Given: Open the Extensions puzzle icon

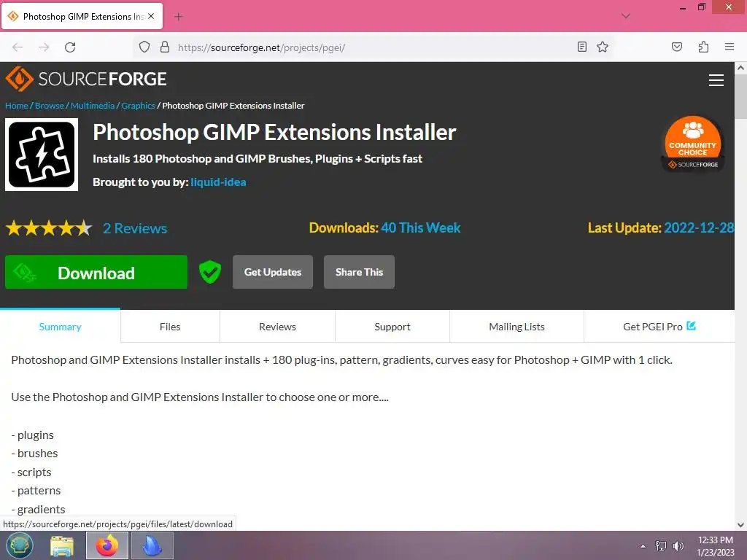Looking at the screenshot, I should click(x=704, y=47).
